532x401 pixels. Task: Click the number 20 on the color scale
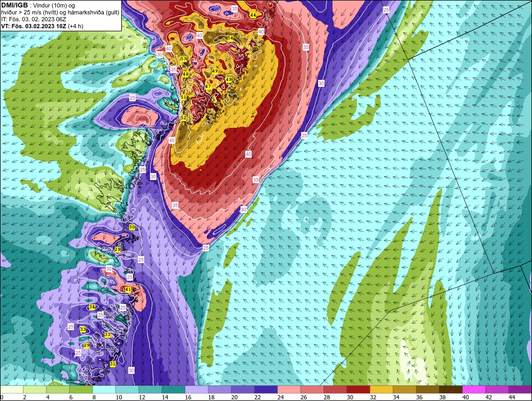click(234, 397)
